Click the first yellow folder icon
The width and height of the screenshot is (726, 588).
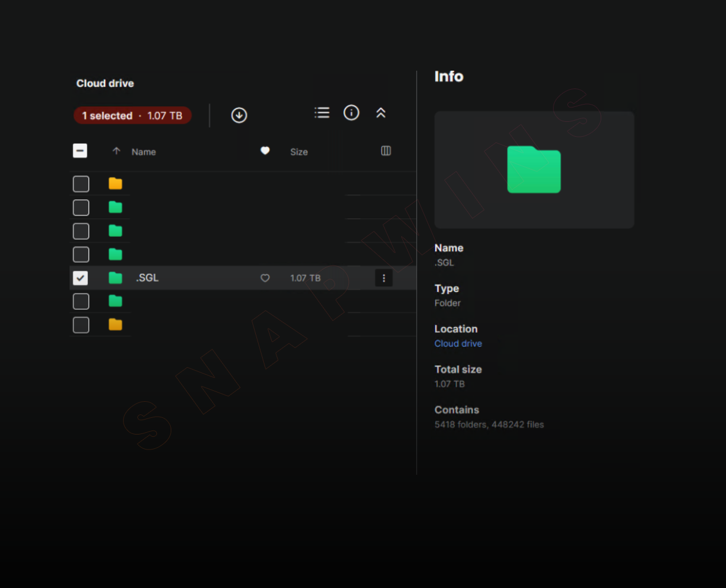pos(116,184)
